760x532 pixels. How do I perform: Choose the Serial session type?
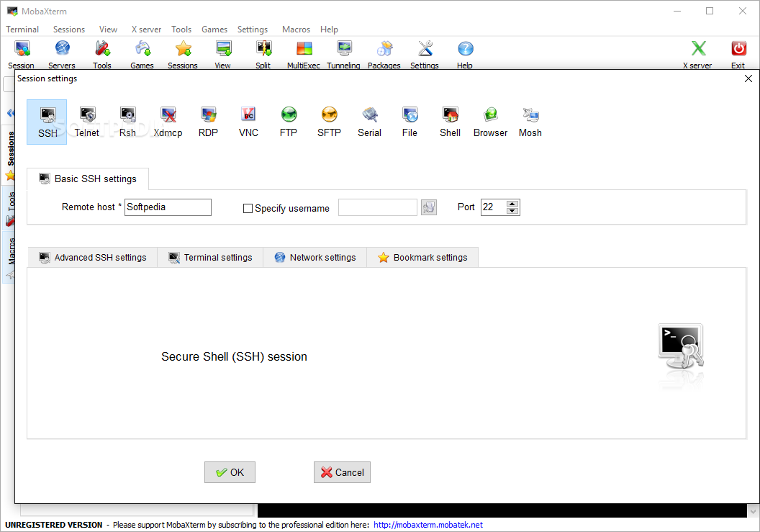[x=369, y=122]
